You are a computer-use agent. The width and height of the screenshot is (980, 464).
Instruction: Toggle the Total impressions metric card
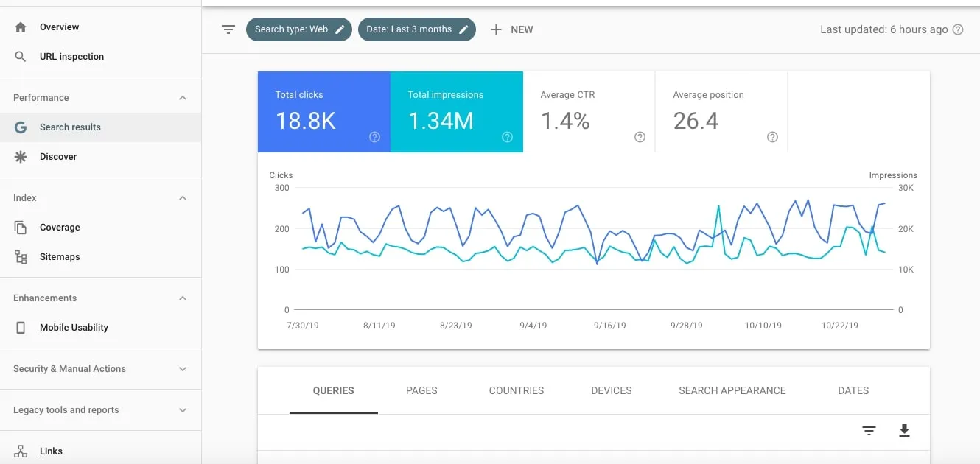(456, 111)
